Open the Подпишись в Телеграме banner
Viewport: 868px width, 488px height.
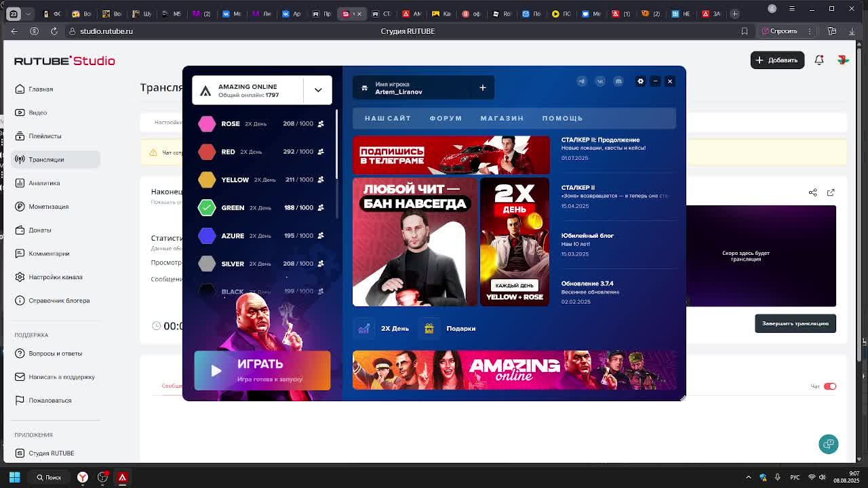pyautogui.click(x=451, y=155)
